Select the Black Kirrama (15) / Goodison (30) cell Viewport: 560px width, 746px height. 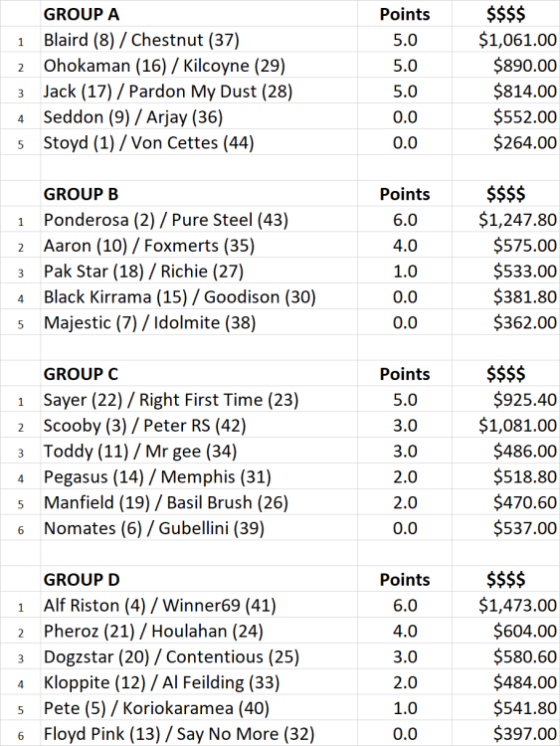(x=199, y=296)
